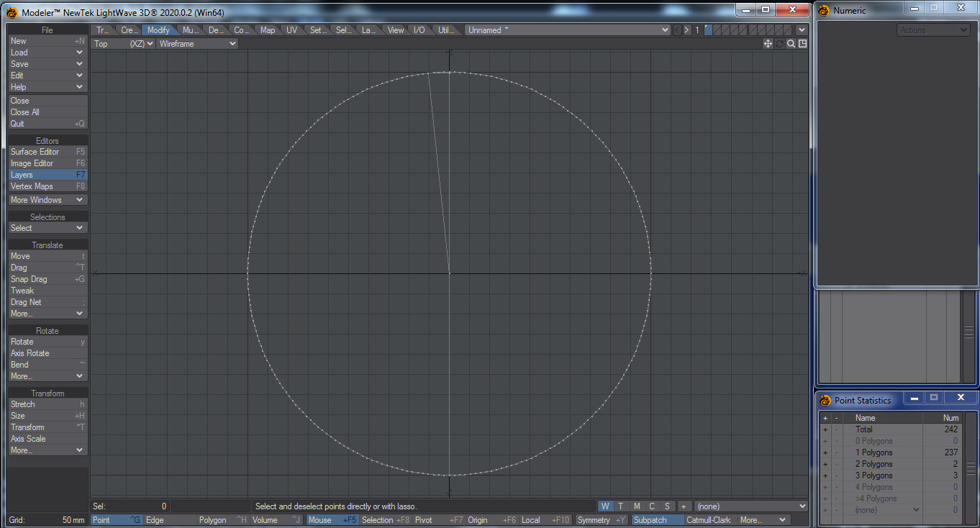This screenshot has height=528, width=980.
Task: Expand the Select dropdown under Selections
Action: pyautogui.click(x=47, y=228)
